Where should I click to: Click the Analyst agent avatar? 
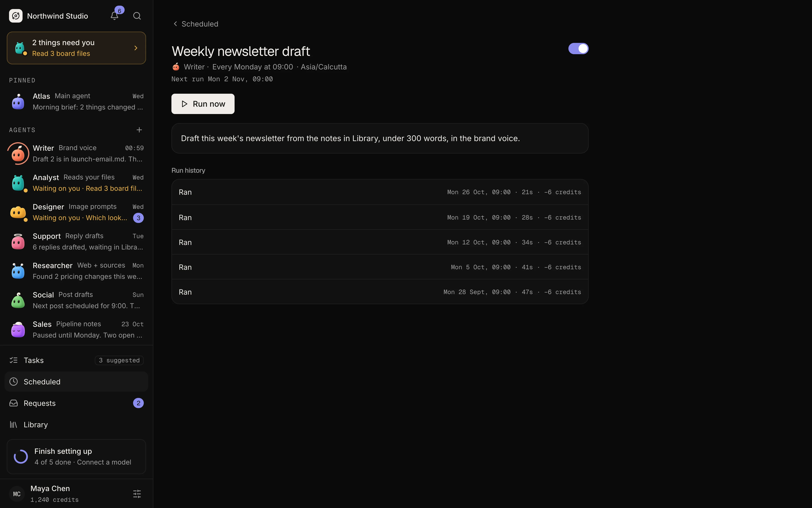[18, 183]
